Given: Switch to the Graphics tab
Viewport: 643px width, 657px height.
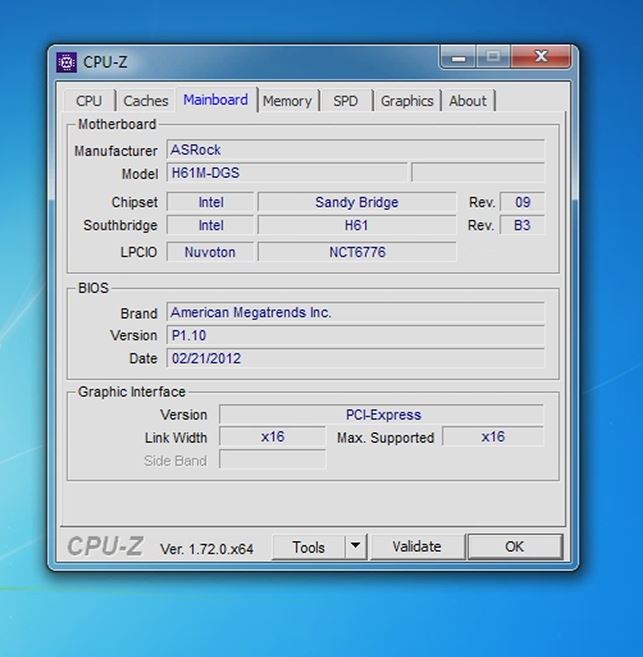Looking at the screenshot, I should (407, 101).
